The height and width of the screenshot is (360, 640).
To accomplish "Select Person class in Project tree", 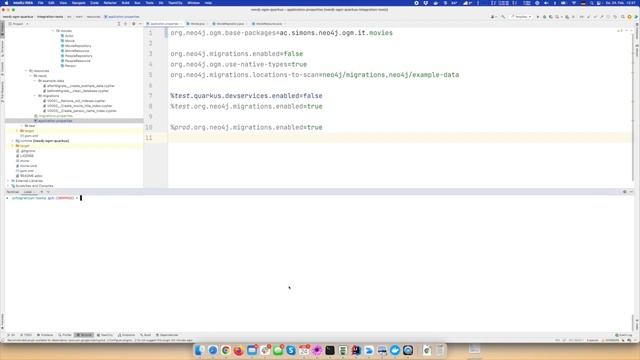I will point(69,66).
